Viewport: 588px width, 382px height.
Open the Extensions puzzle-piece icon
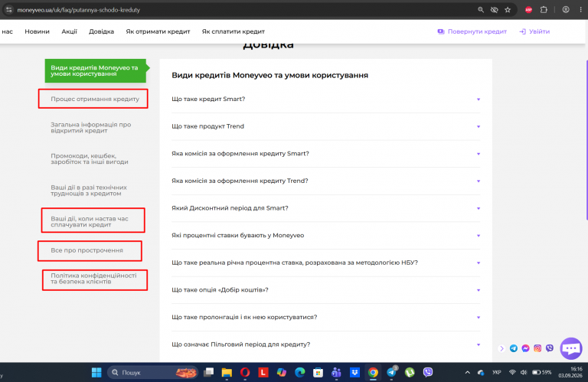tap(544, 10)
